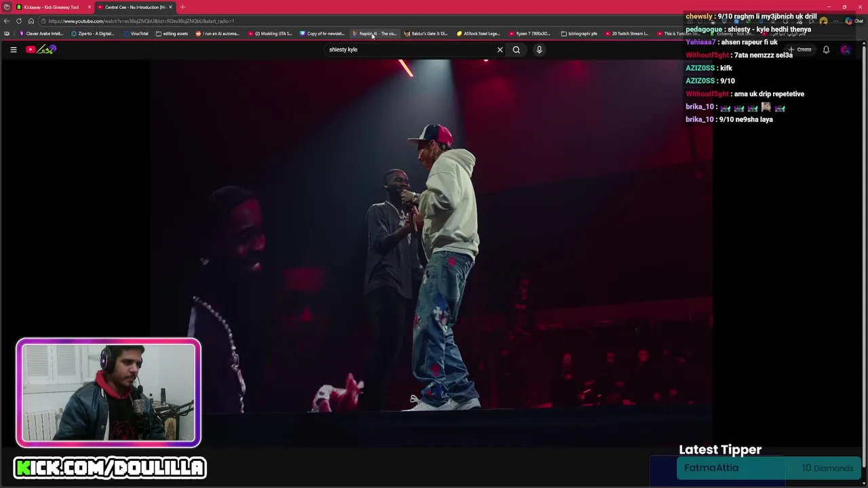The height and width of the screenshot is (488, 868).
Task: Click the FatmaAttia latest tipper name
Action: pos(711,468)
